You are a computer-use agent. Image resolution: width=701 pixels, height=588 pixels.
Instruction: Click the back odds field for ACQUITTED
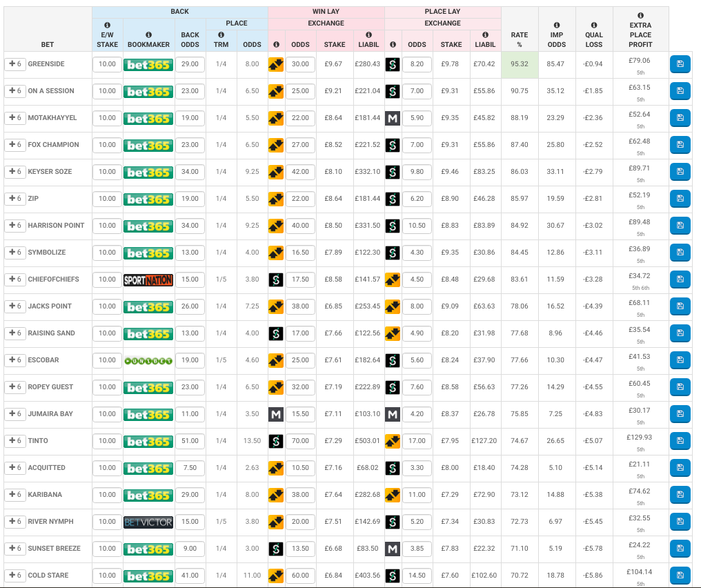(x=190, y=468)
